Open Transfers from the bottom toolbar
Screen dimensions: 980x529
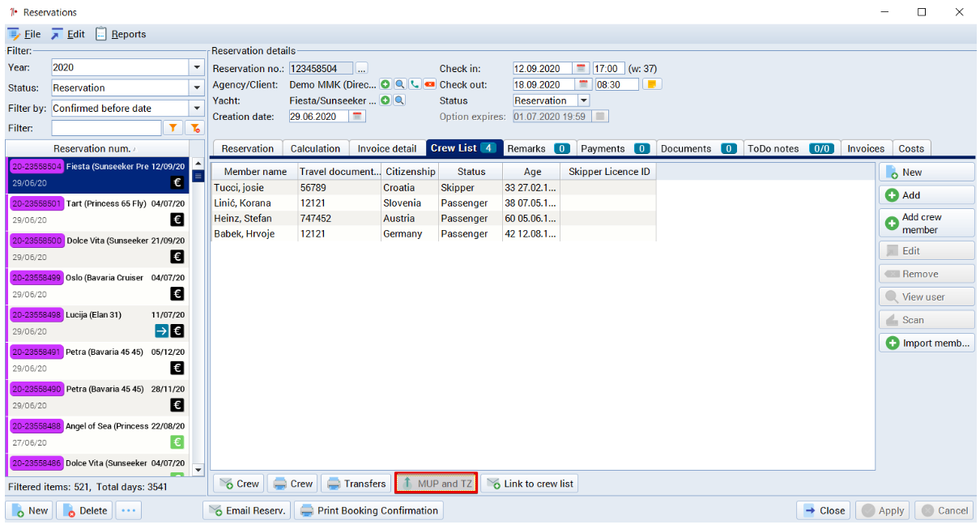click(x=355, y=483)
